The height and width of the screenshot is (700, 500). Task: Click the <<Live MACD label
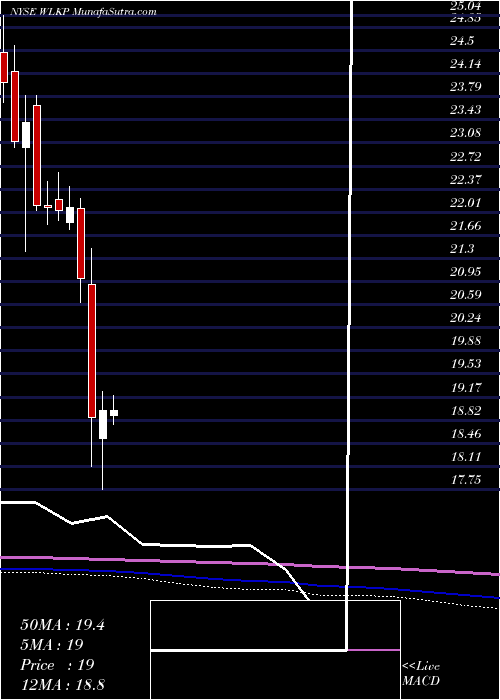pyautogui.click(x=421, y=674)
